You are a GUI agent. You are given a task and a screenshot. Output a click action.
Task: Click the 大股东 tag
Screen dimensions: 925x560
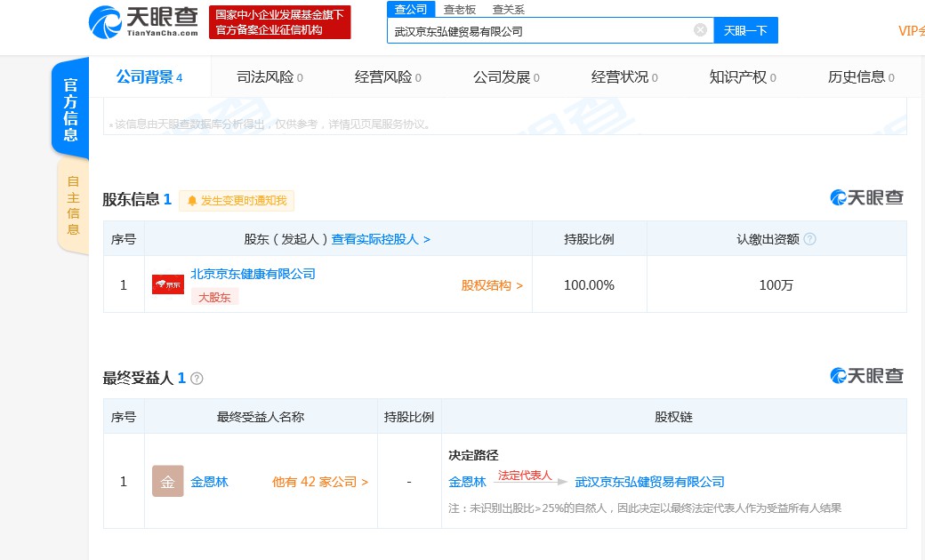214,297
